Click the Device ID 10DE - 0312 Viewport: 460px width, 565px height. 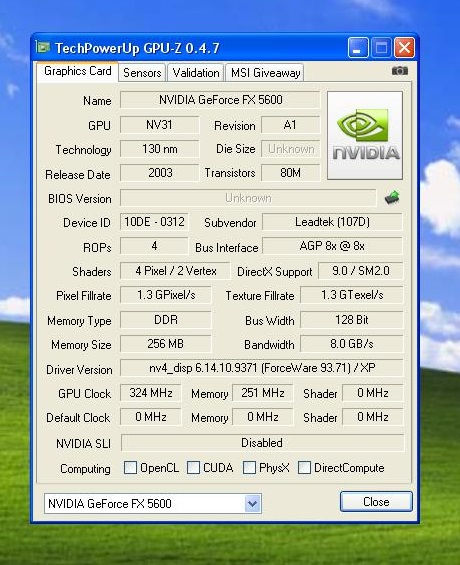[154, 222]
